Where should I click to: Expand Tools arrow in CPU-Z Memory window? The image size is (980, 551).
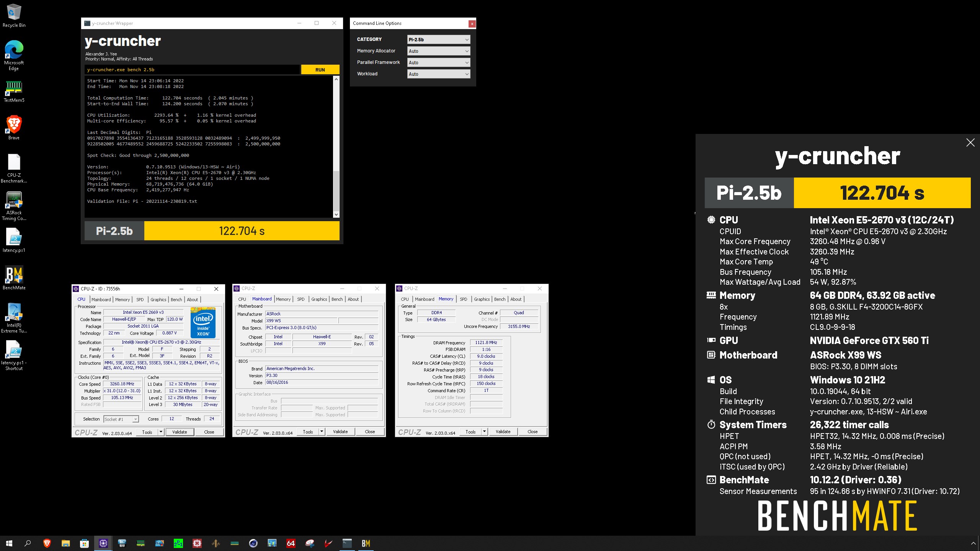click(484, 432)
